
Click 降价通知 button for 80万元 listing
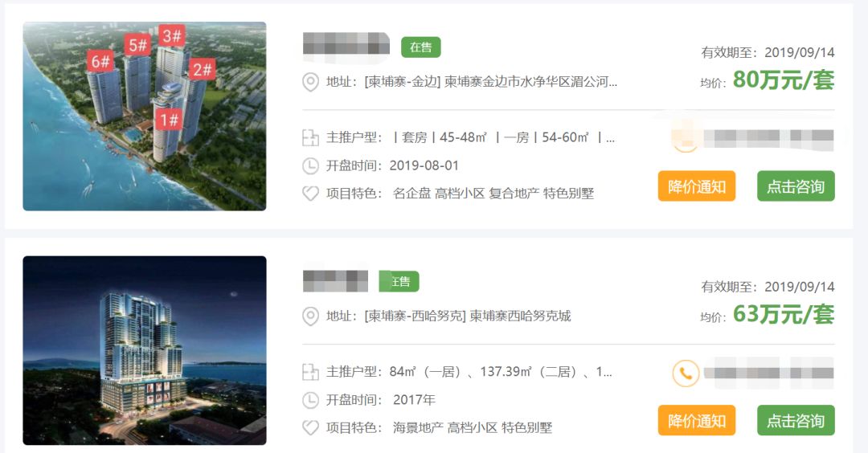pyautogui.click(x=696, y=186)
